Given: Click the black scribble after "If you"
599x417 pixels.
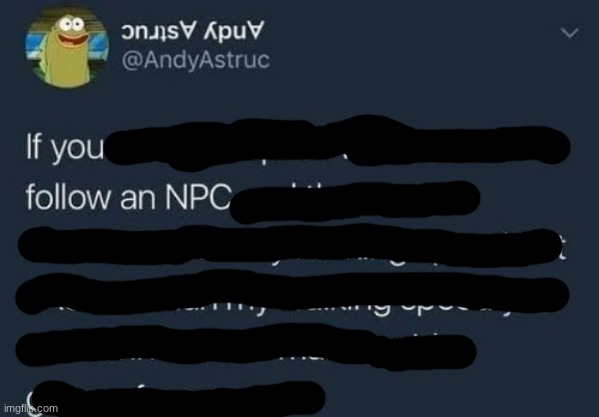Looking at the screenshot, I should click(338, 143).
